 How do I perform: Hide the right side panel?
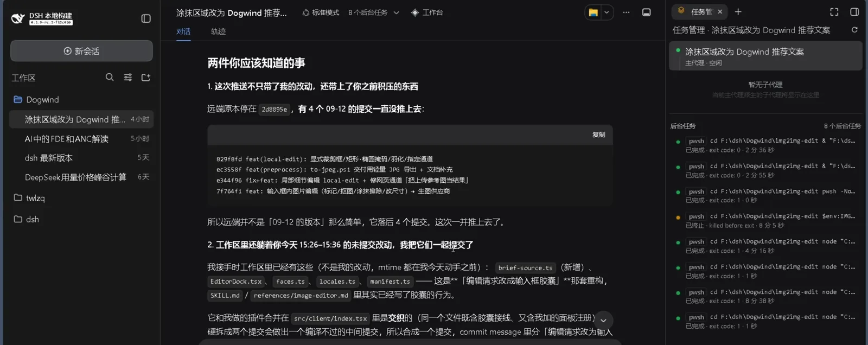tap(854, 11)
